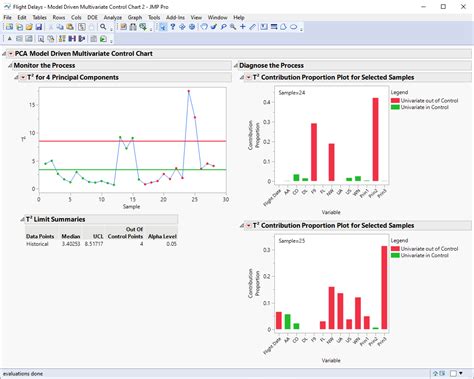Click the Cut scissors icon
Screen dimensions: 474x379
pyautogui.click(x=51, y=27)
